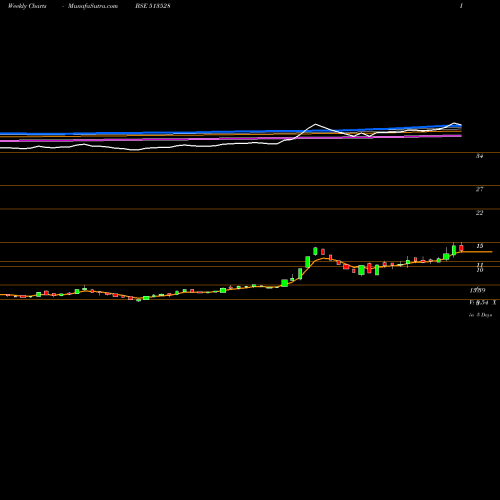Viewport: 500px width, 500px height.
Task: Click the 15 price axis label
Action: pos(480,246)
